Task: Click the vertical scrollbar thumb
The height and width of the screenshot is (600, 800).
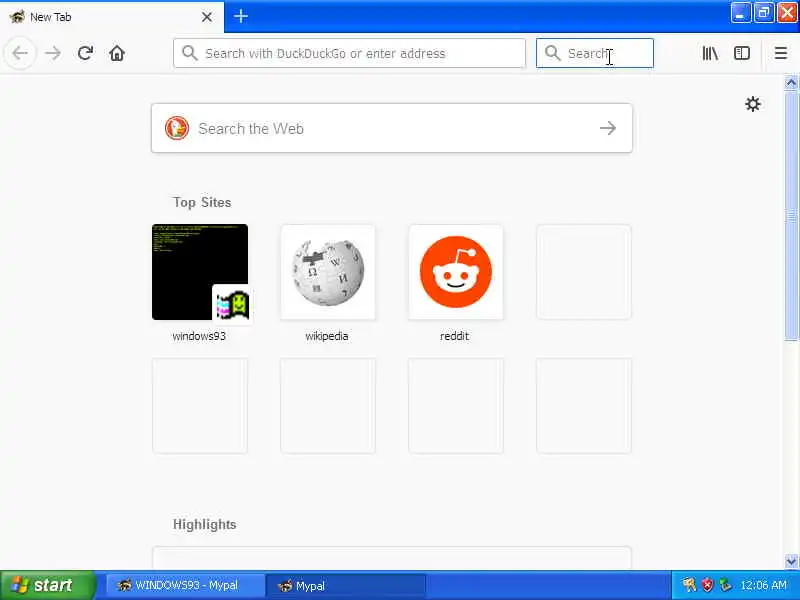Action: click(791, 215)
